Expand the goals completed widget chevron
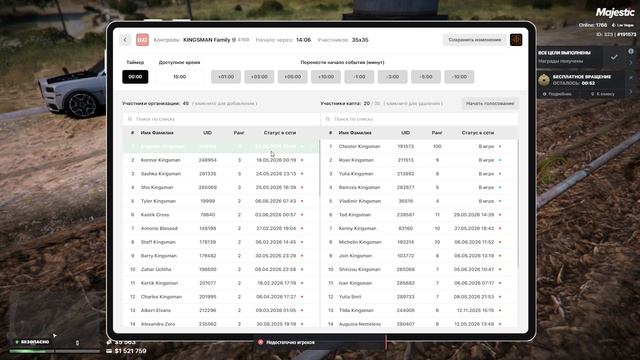 (631, 62)
